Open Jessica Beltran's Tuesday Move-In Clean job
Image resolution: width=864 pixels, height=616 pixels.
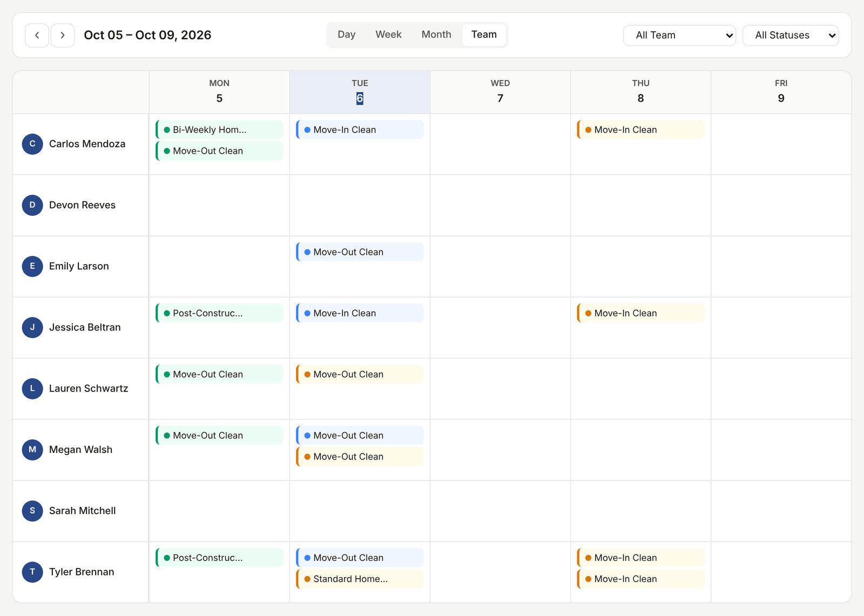[360, 313]
